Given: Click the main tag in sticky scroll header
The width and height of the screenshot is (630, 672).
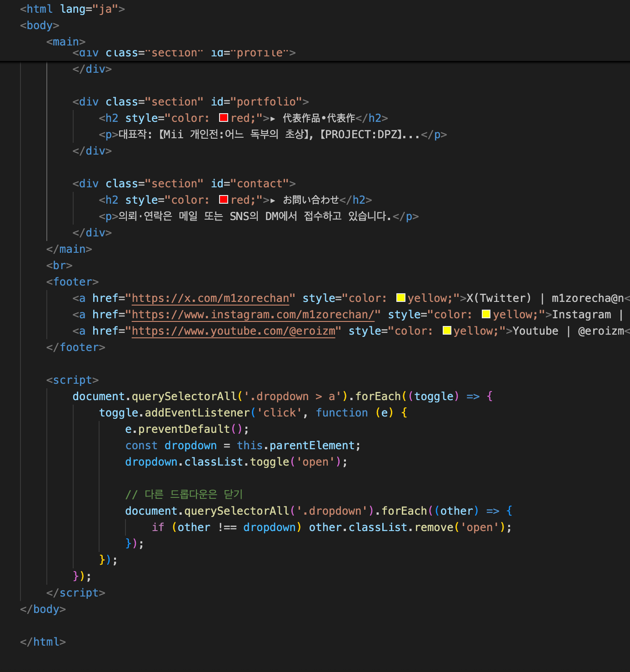Looking at the screenshot, I should point(65,42).
